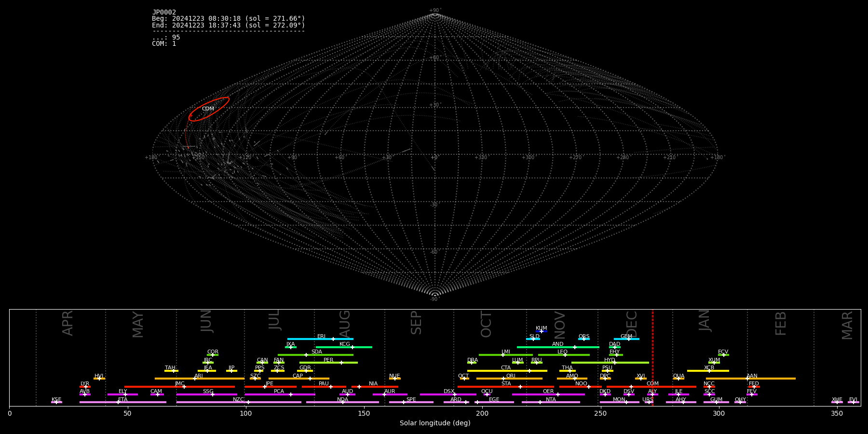Click the URS shower label
This screenshot has height=434, width=868.
point(648,400)
